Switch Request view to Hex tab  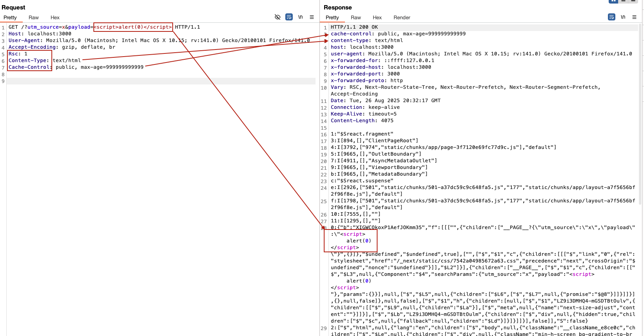[55, 18]
